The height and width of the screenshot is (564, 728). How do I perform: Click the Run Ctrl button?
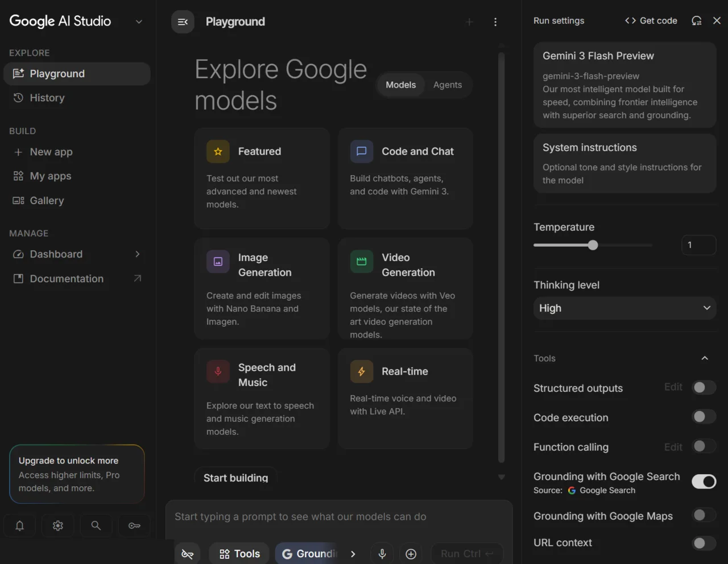(x=467, y=554)
